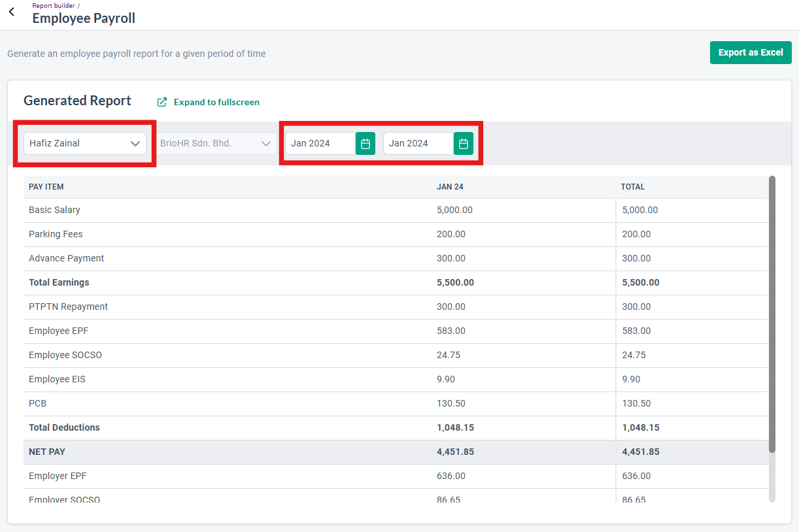Click the chevron on the Hafiz Zainal selector
799x532 pixels.
pyautogui.click(x=135, y=143)
